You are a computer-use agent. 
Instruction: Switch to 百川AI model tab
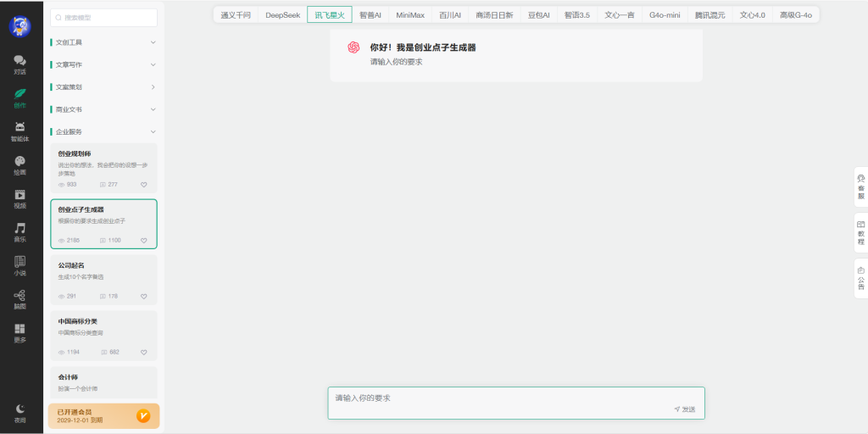pos(450,15)
